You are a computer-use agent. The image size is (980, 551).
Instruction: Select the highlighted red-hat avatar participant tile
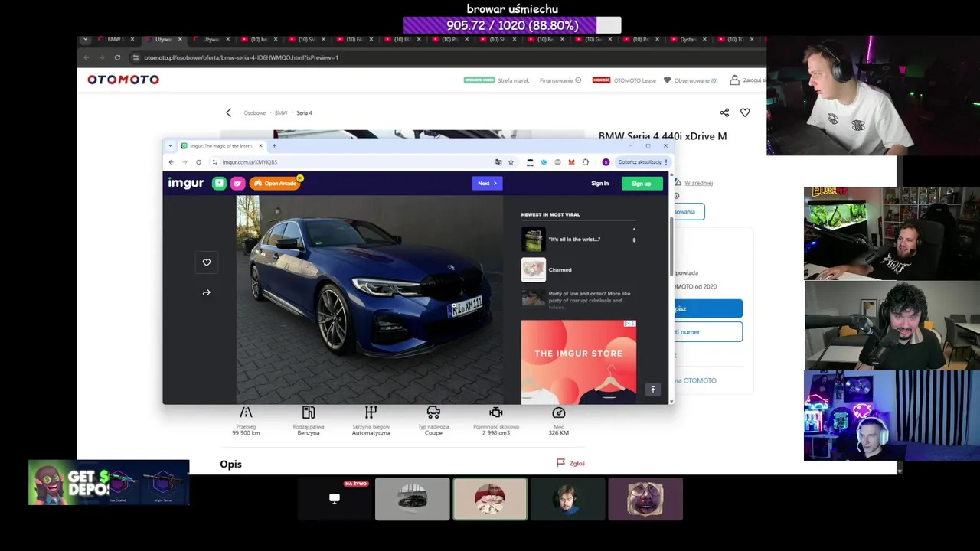pos(490,499)
